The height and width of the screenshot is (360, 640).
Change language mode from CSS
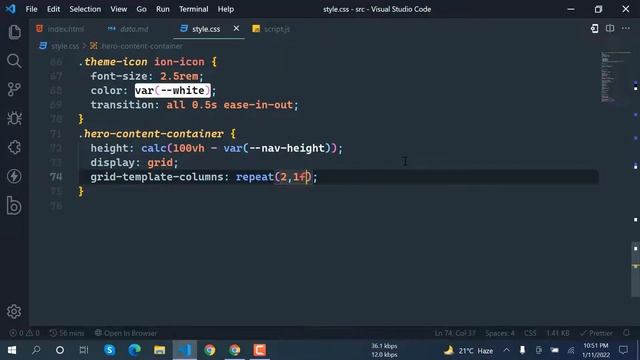coord(530,333)
